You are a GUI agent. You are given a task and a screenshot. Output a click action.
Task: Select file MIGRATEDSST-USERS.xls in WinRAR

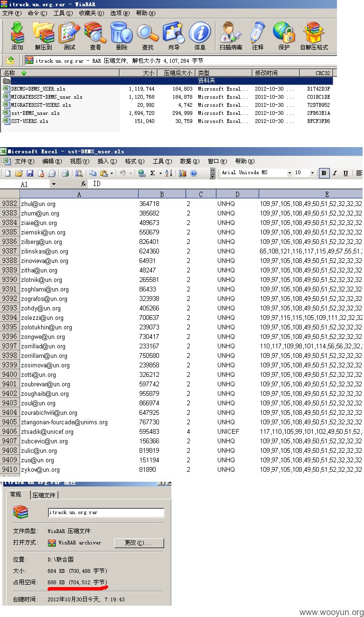(37, 105)
